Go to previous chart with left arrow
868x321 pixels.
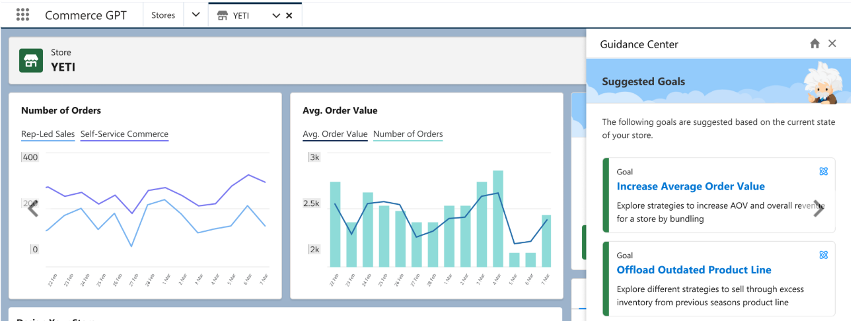(32, 209)
